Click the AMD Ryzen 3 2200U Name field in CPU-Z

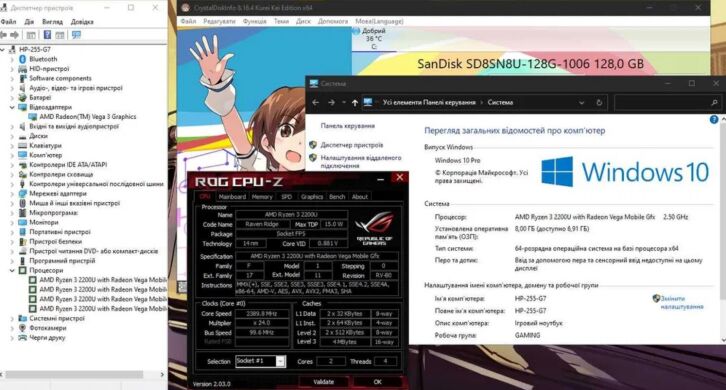tap(291, 215)
